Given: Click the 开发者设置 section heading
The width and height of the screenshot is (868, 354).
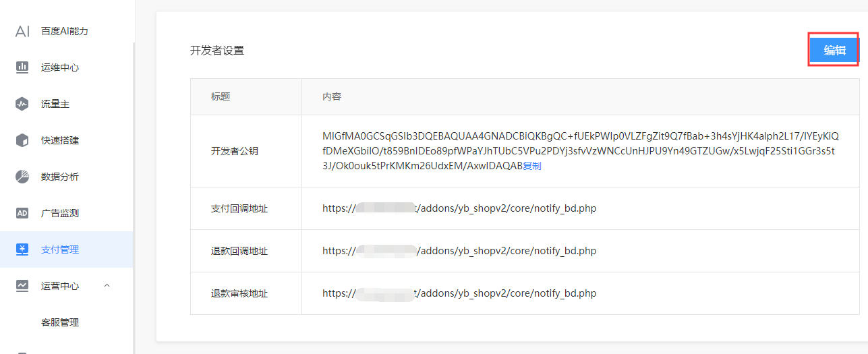Looking at the screenshot, I should [x=217, y=51].
